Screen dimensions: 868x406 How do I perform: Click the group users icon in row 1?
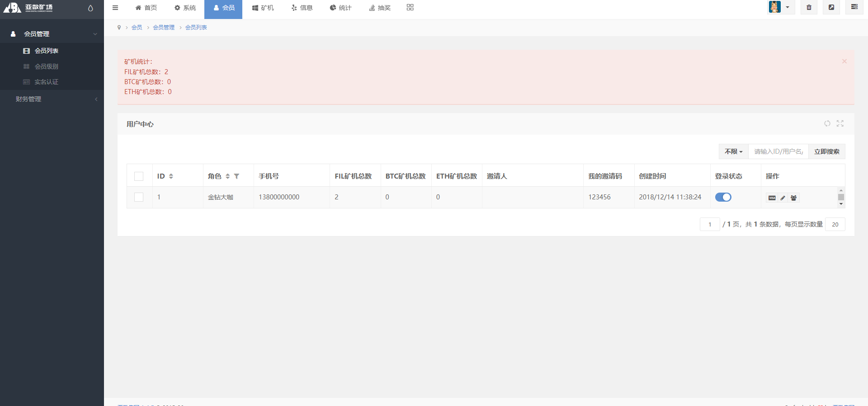pos(794,198)
